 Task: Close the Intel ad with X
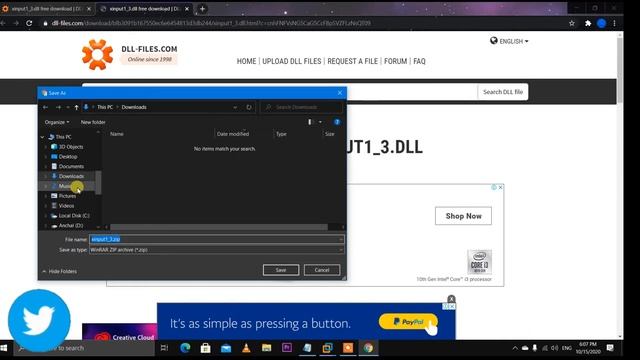[501, 187]
